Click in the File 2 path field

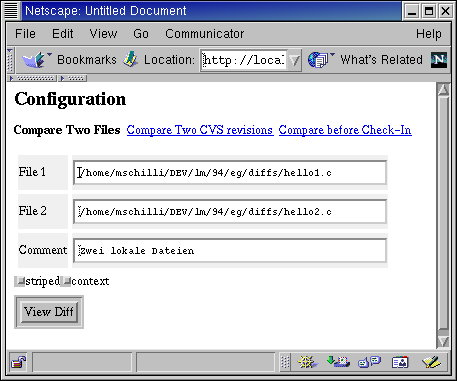(x=230, y=212)
